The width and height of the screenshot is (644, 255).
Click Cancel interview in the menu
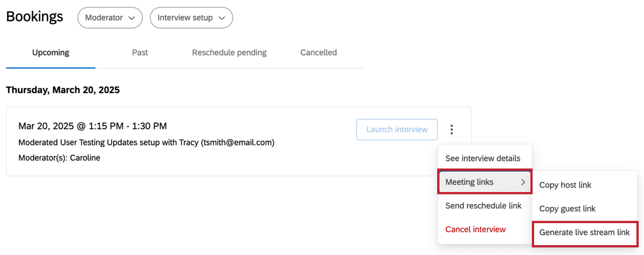tap(475, 229)
